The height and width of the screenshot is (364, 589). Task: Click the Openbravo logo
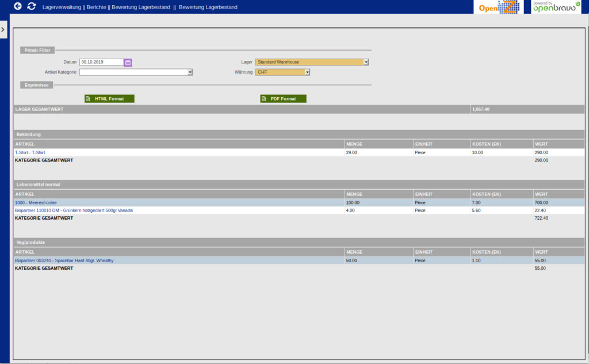click(556, 7)
